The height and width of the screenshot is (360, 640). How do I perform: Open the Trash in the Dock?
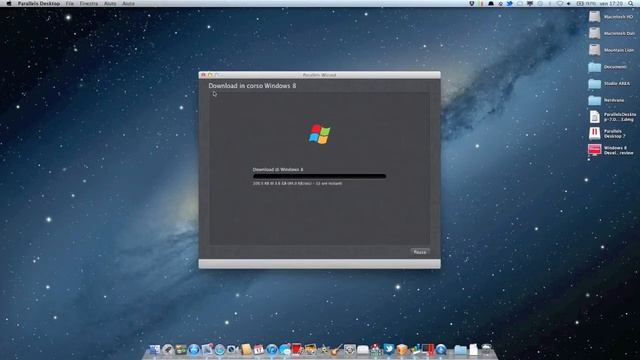tap(486, 349)
